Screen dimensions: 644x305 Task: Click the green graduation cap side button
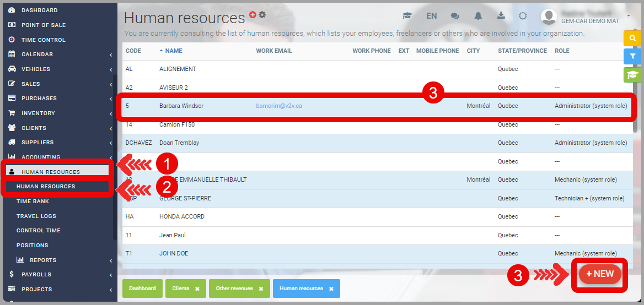(632, 75)
